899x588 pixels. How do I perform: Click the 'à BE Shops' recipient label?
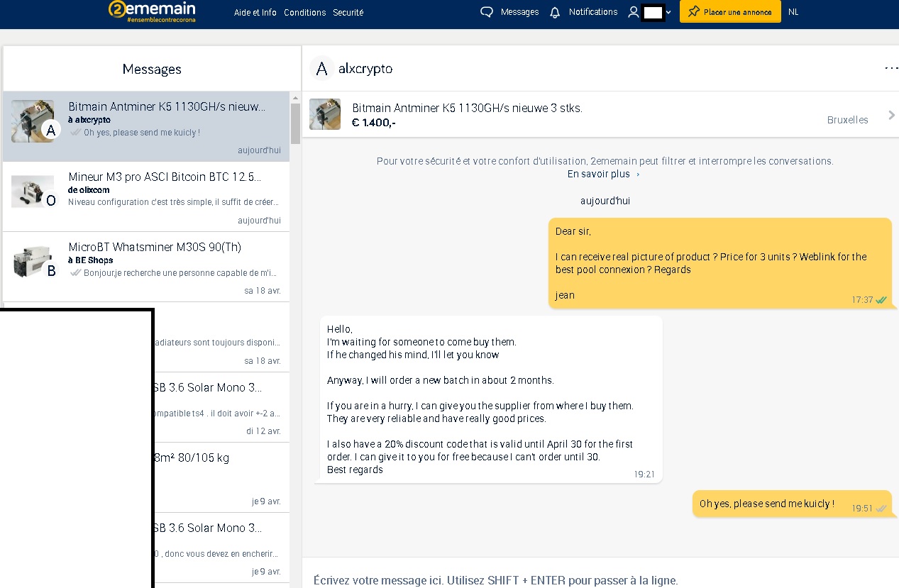coord(91,260)
